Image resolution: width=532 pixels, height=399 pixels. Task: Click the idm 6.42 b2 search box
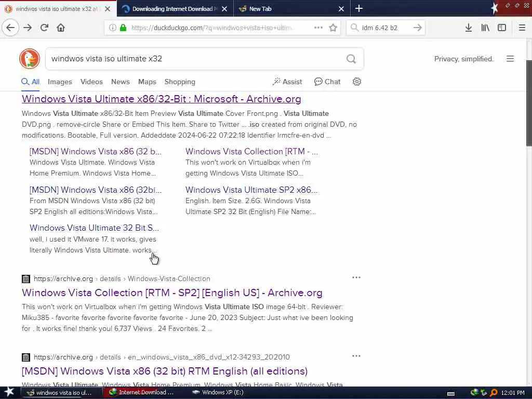(385, 28)
